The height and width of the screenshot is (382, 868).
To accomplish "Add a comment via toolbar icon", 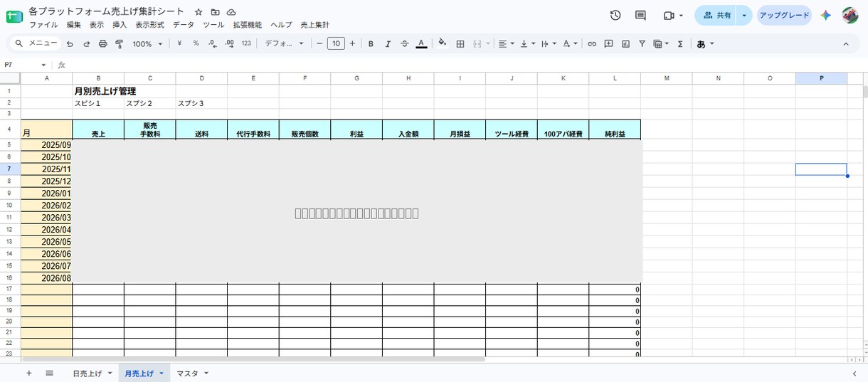I will [608, 43].
